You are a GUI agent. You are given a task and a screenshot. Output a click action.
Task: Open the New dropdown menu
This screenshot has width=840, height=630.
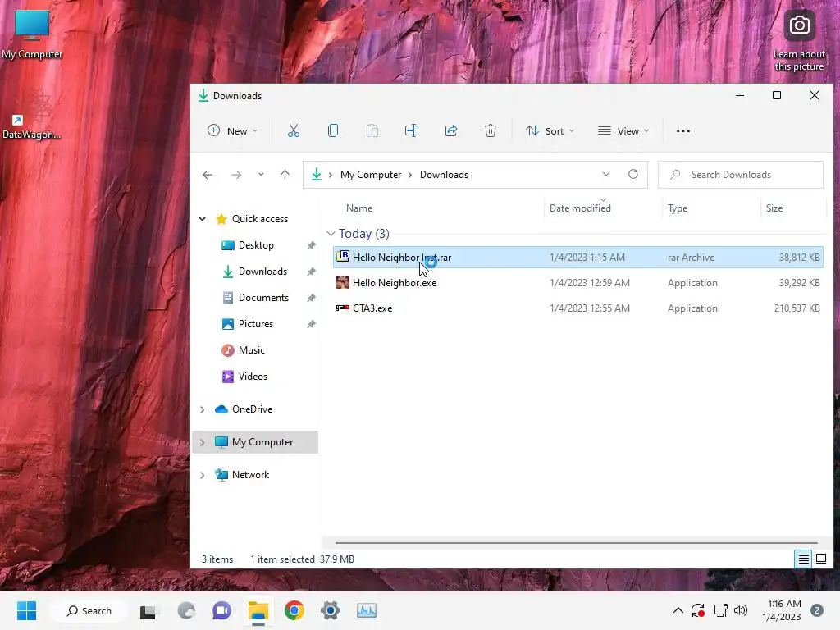[x=232, y=131]
